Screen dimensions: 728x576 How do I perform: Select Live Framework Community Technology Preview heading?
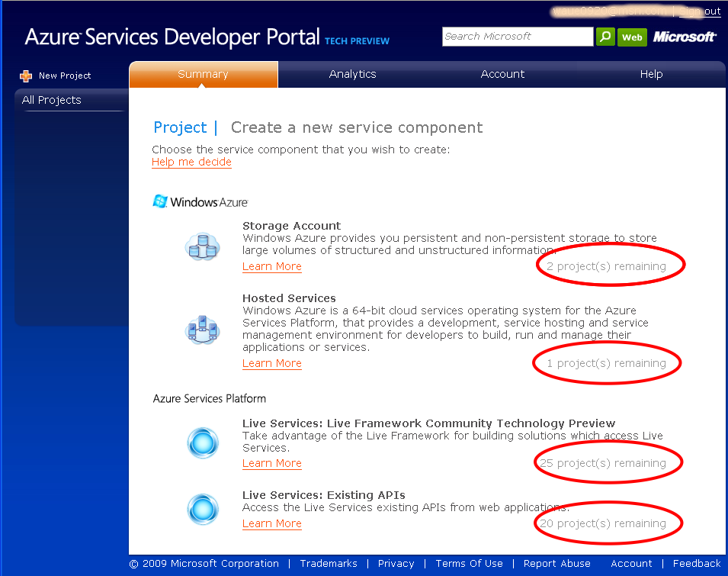[428, 423]
